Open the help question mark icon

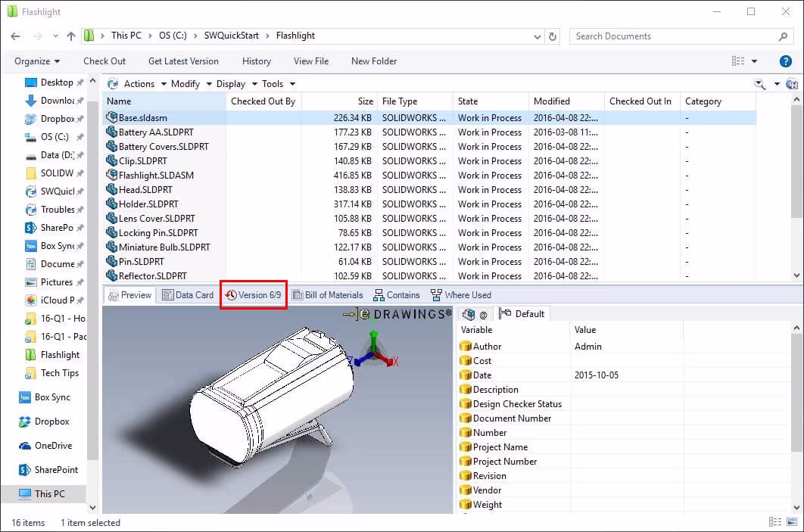[785, 61]
